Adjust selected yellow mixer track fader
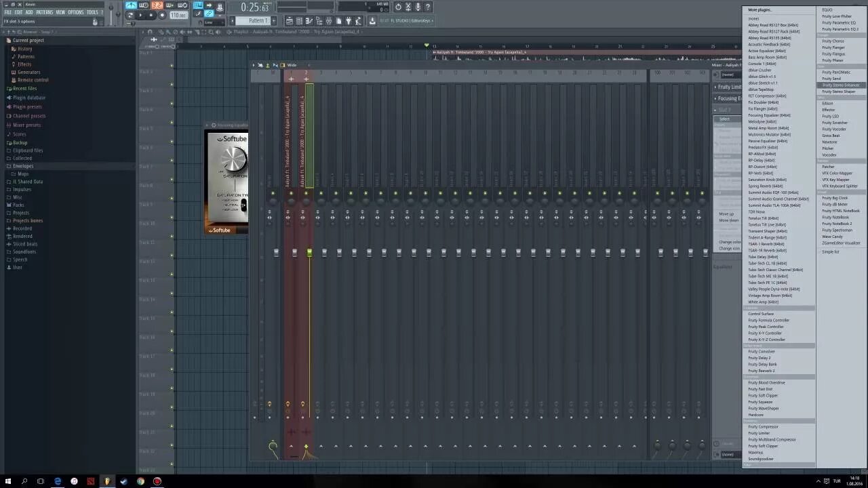 [309, 253]
